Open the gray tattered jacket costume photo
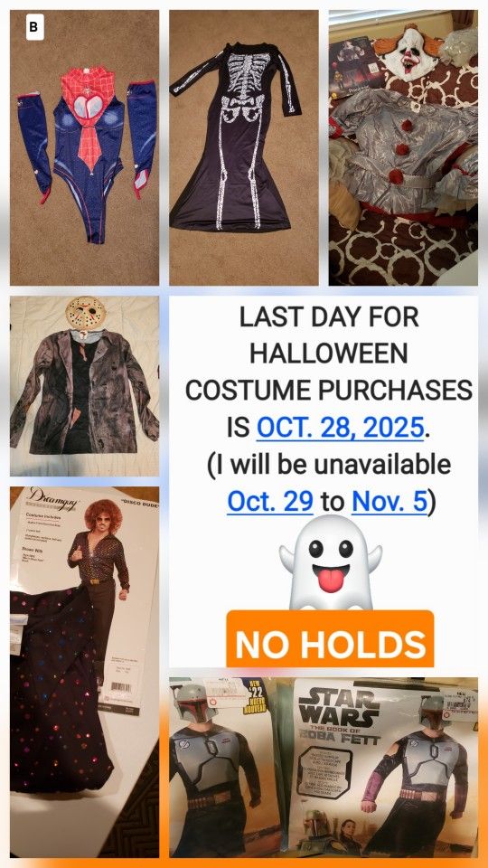Viewport: 488px width, 868px height. pos(84,386)
